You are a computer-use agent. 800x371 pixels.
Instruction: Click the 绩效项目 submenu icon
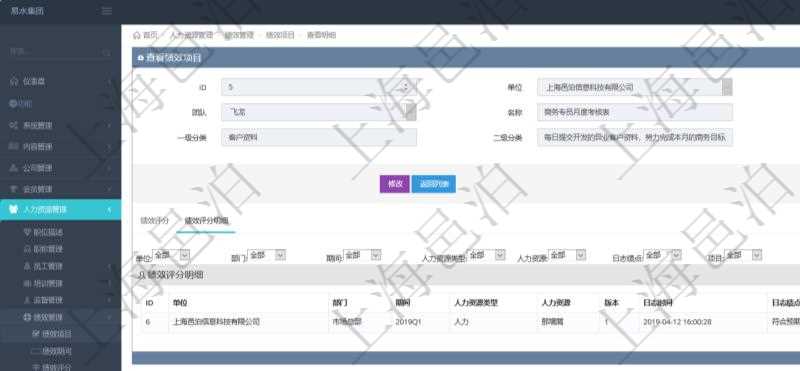36,334
